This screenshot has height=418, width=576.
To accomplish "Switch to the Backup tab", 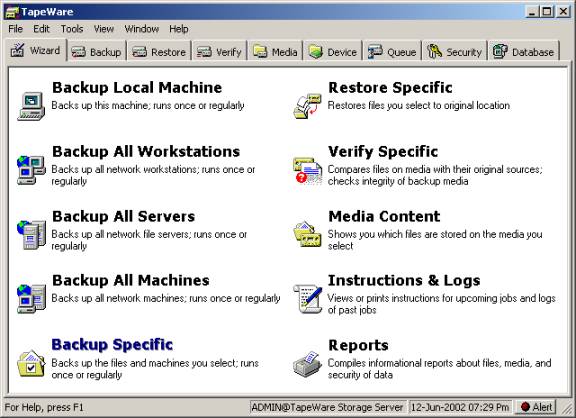I will 96,52.
